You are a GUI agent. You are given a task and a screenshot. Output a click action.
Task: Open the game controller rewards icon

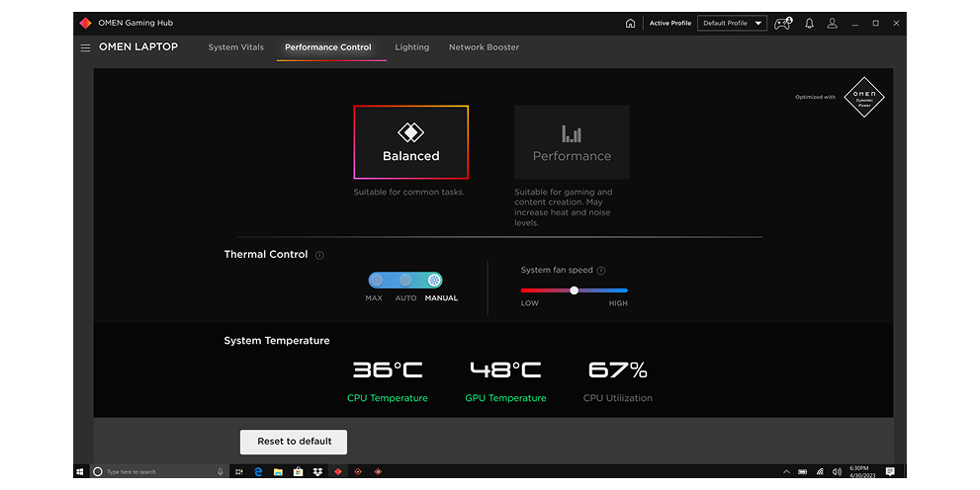[x=782, y=23]
